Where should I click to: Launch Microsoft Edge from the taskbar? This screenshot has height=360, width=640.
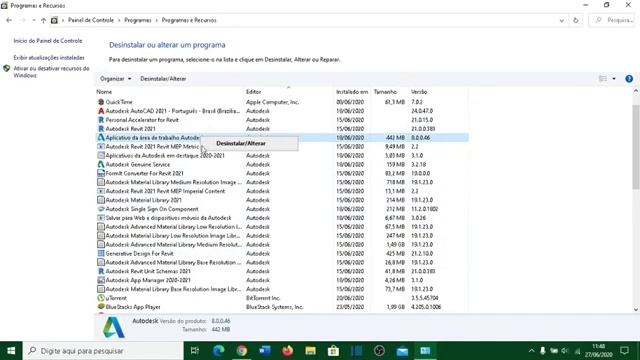pos(218,351)
